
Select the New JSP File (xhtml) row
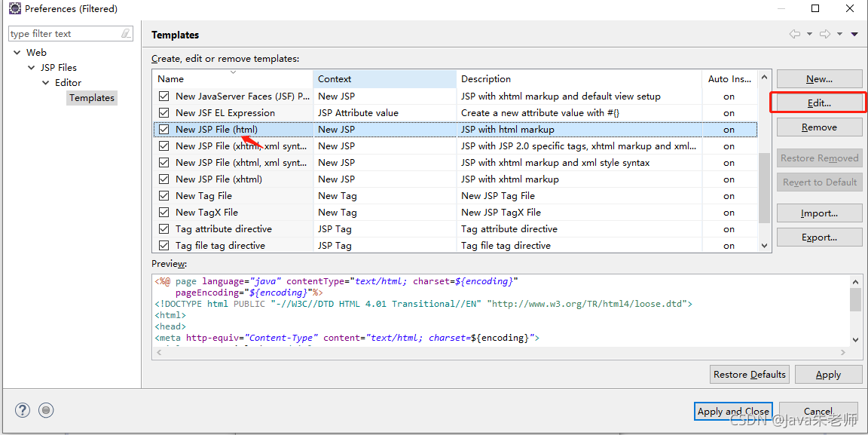[x=455, y=179]
